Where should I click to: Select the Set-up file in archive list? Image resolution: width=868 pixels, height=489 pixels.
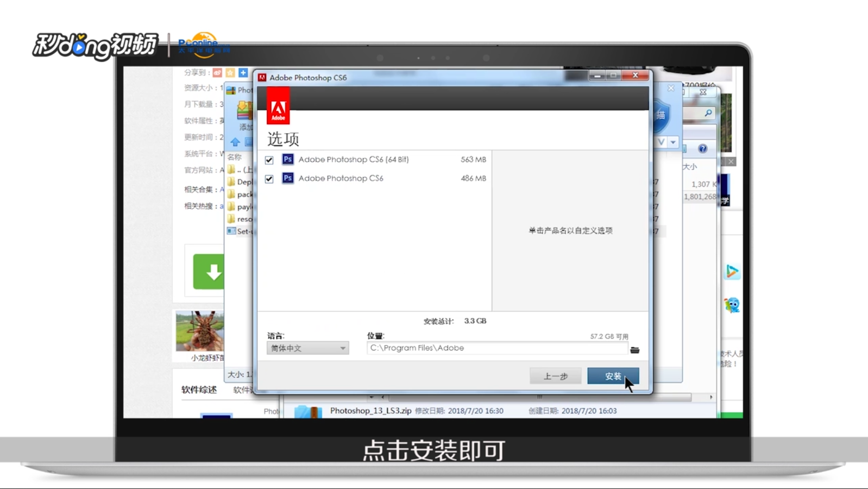click(x=240, y=231)
